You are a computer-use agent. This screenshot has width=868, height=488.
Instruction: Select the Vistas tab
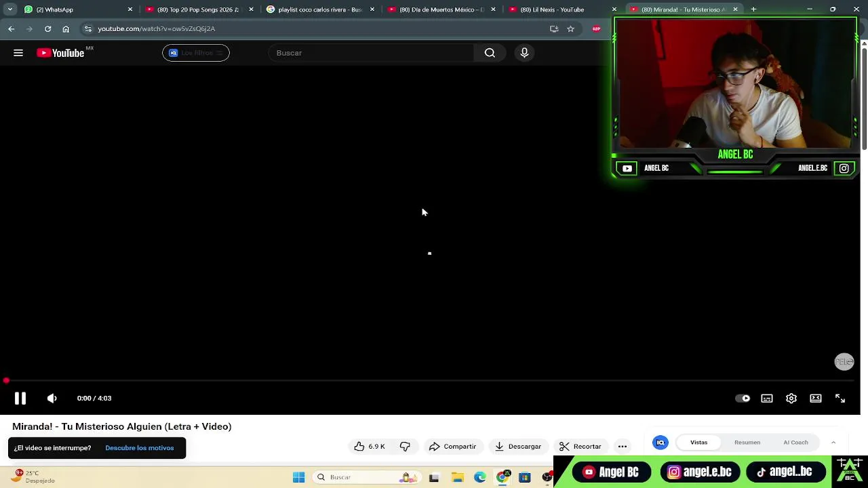pos(698,443)
